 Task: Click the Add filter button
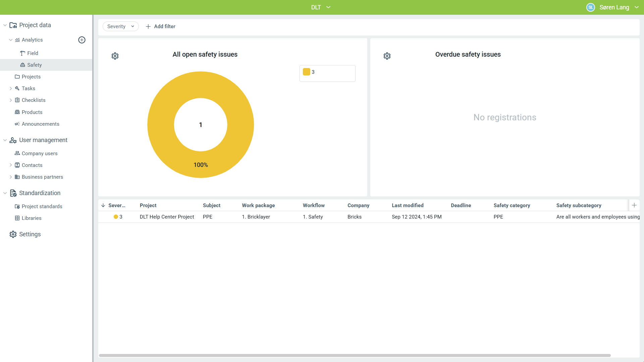(161, 26)
